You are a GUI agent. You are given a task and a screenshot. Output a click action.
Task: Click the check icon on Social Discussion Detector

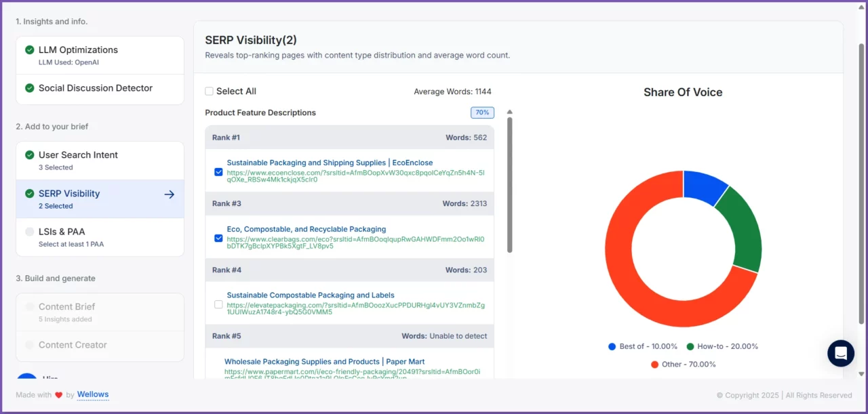pos(30,88)
